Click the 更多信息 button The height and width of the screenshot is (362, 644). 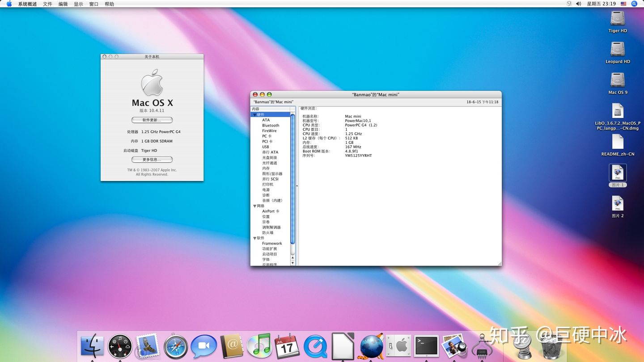(x=152, y=160)
